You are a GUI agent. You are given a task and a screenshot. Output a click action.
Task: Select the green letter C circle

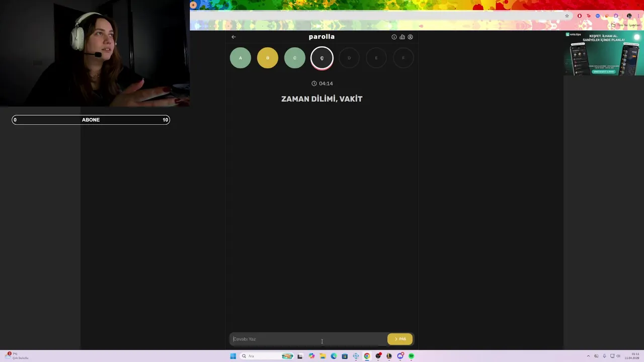point(295,58)
